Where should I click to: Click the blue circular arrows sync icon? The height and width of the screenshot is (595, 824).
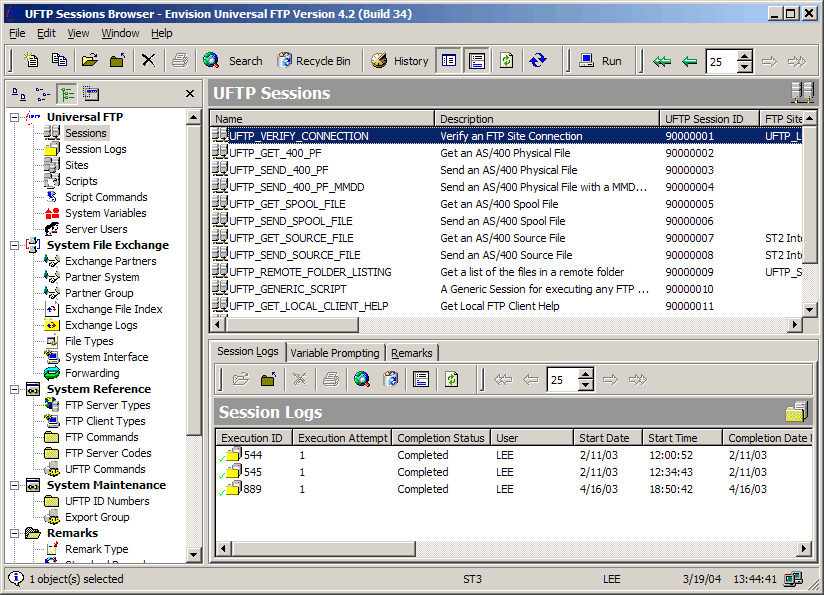pos(538,61)
